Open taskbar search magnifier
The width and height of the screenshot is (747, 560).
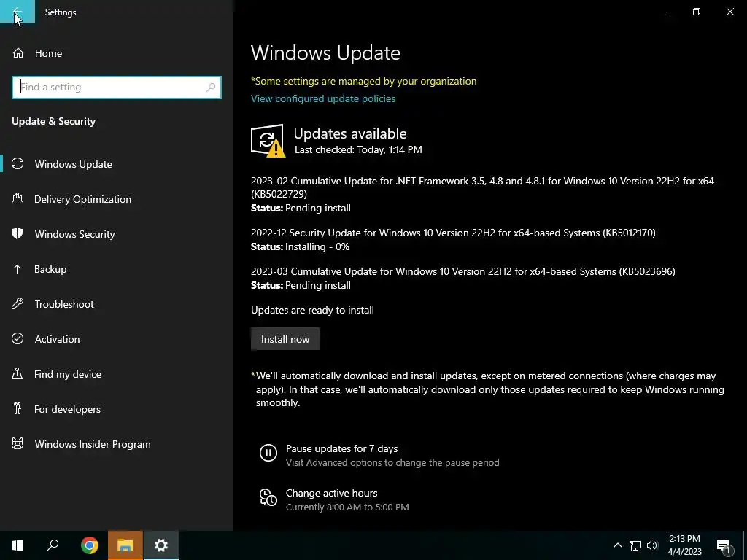53,545
